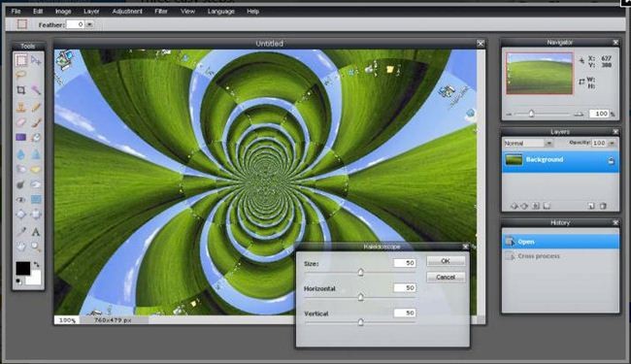Select the Paint Bucket tool
The image size is (631, 364).
pos(36,138)
